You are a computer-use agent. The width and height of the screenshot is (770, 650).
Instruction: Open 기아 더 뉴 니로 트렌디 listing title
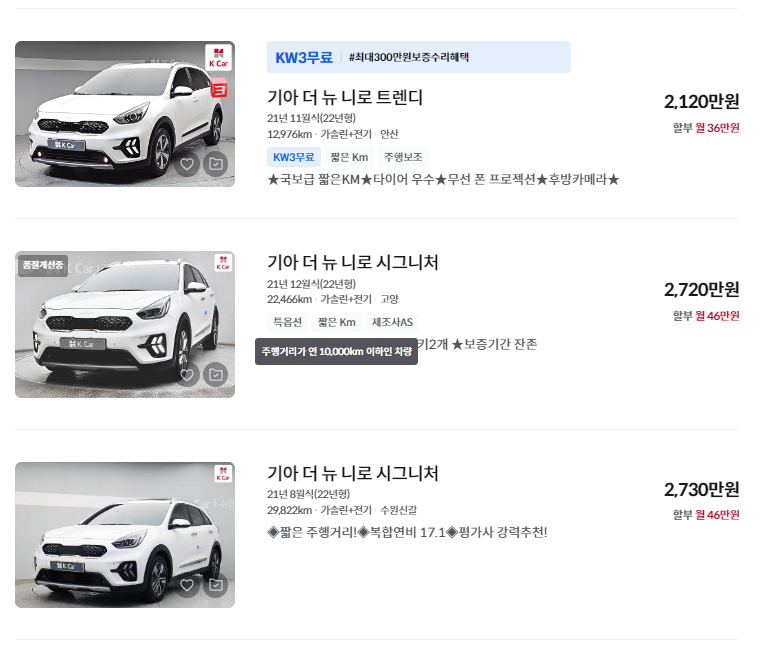[345, 97]
